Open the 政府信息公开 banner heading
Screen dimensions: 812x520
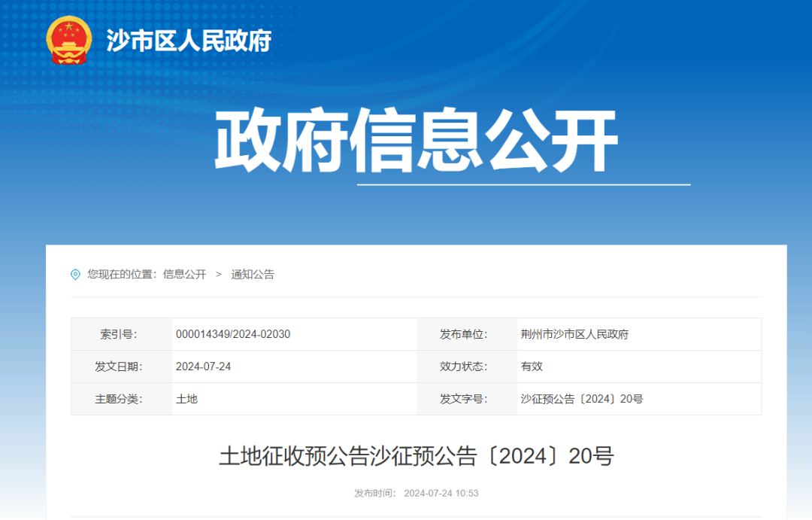[x=416, y=140]
